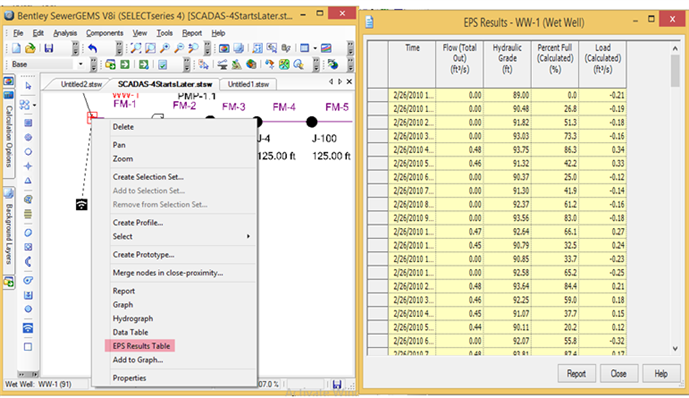Open the Analysis menu
Screen dimensions: 689x398
coord(65,33)
